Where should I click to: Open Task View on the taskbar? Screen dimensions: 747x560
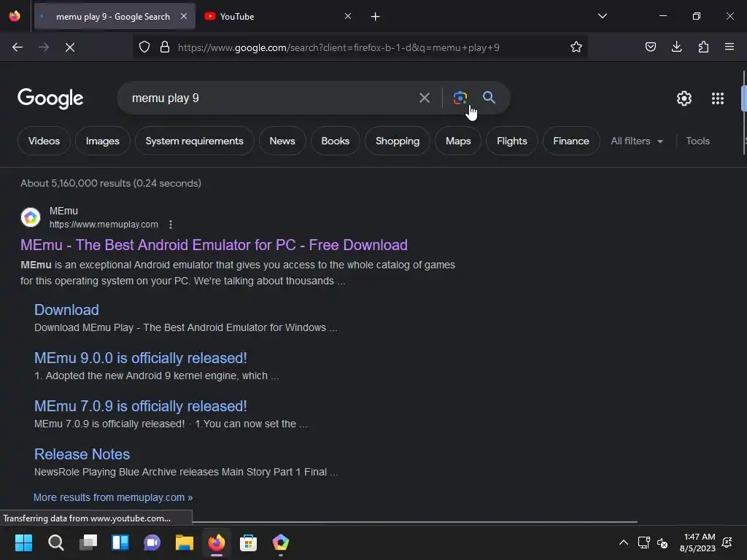88,542
